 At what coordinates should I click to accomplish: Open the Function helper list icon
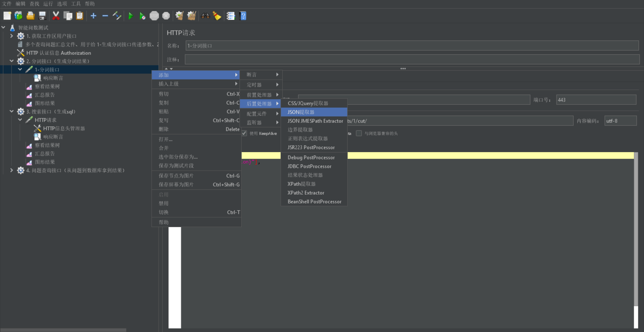(x=231, y=16)
